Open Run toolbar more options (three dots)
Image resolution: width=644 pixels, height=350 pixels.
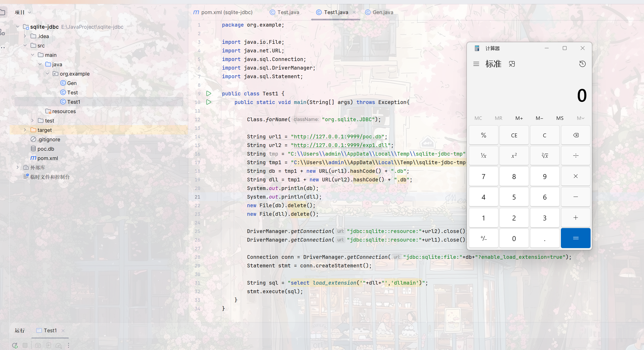pyautogui.click(x=69, y=345)
